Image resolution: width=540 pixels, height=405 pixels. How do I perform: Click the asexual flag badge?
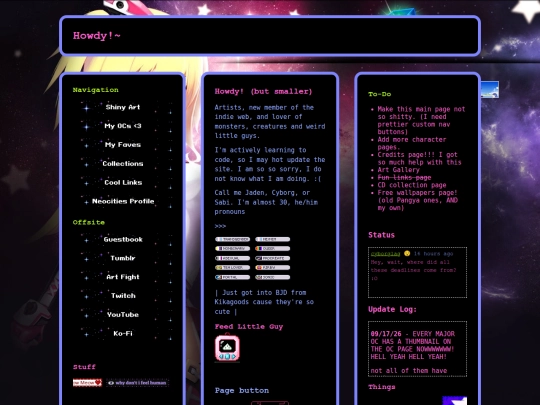[232, 258]
